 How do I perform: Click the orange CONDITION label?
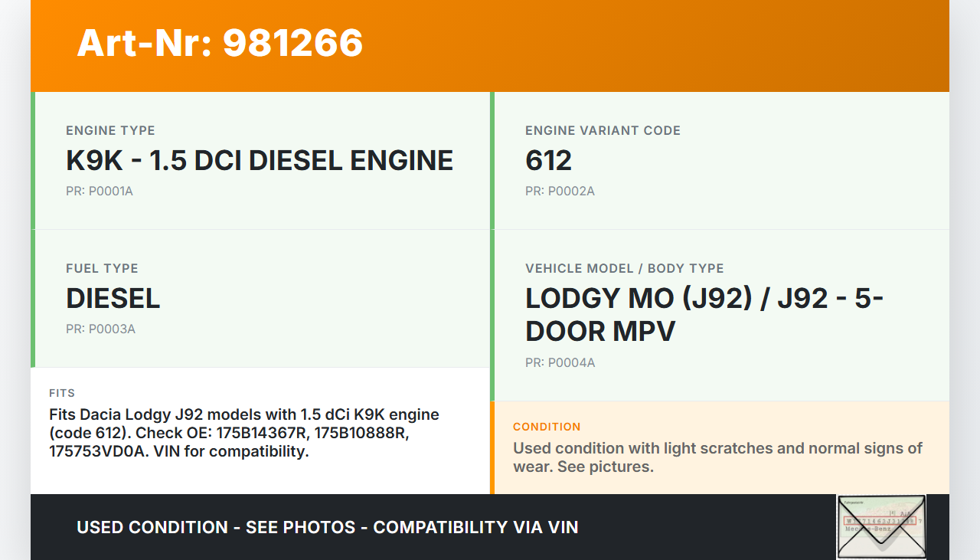547,427
